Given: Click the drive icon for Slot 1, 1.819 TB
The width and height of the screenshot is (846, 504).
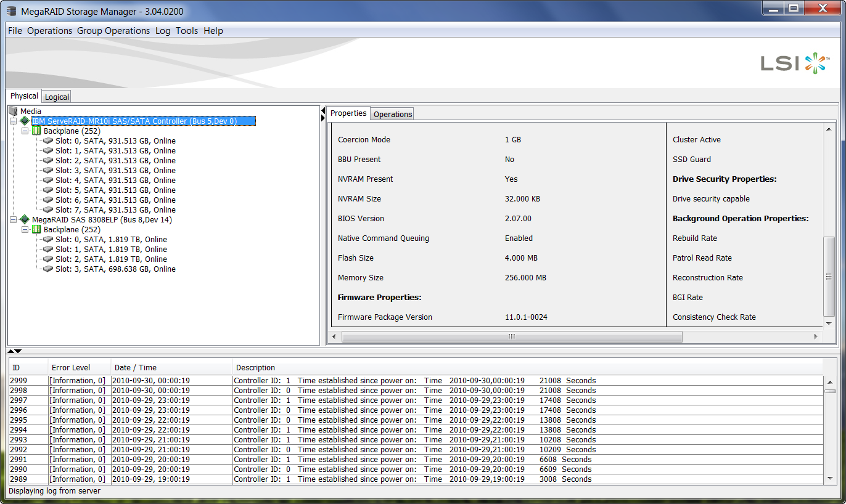Looking at the screenshot, I should (48, 249).
